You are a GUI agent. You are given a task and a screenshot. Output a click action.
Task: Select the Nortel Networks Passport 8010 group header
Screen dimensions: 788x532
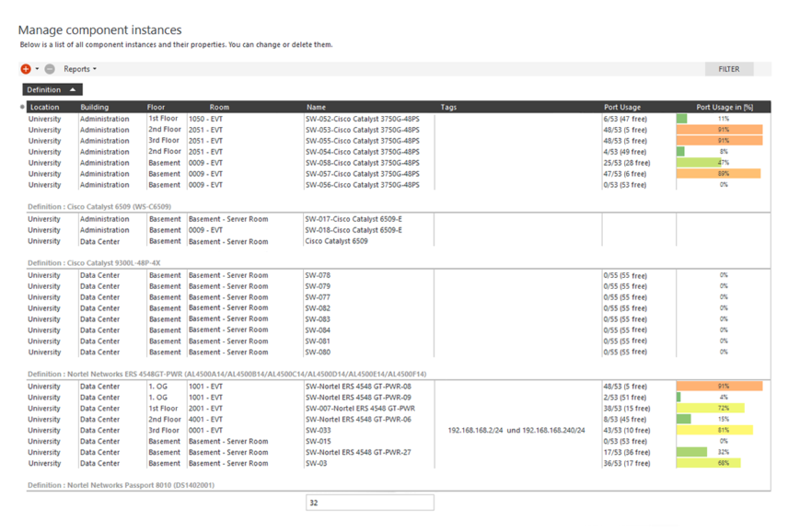click(x=121, y=485)
